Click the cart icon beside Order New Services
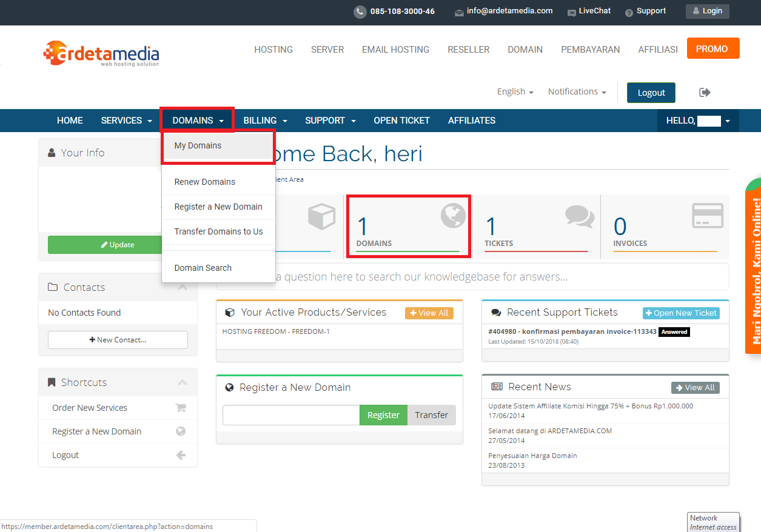761x532 pixels. 181,407
